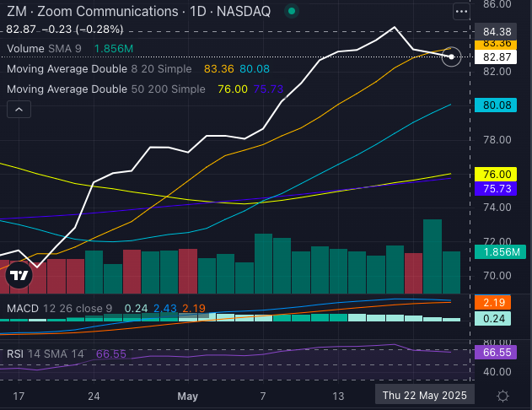Click the 17 date on time axis
Screen dimensions: 532x410
[19, 397]
